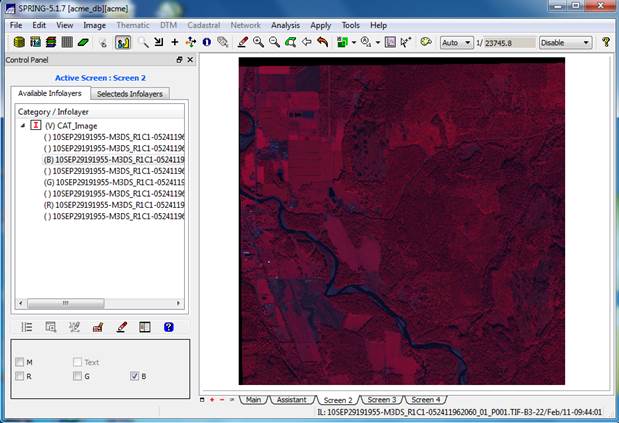
Task: Open yellow question mark help icon
Action: click(x=606, y=42)
